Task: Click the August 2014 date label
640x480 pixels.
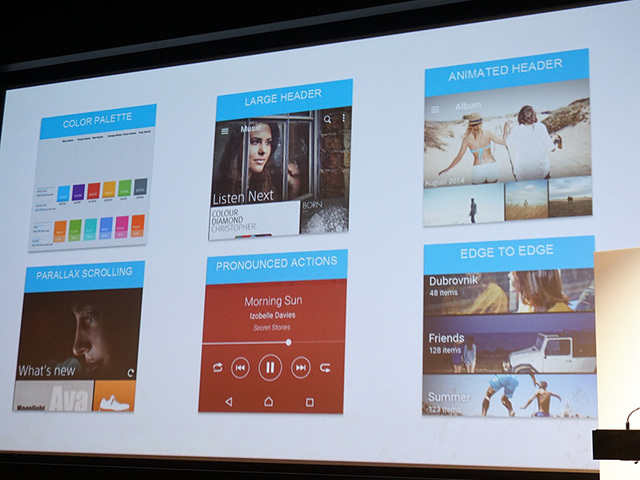Action: [x=444, y=182]
